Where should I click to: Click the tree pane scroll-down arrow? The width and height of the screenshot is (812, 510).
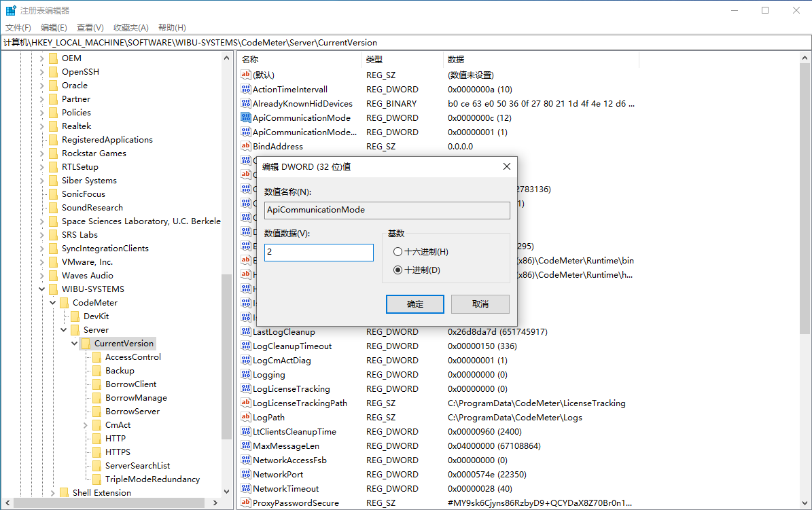click(226, 492)
